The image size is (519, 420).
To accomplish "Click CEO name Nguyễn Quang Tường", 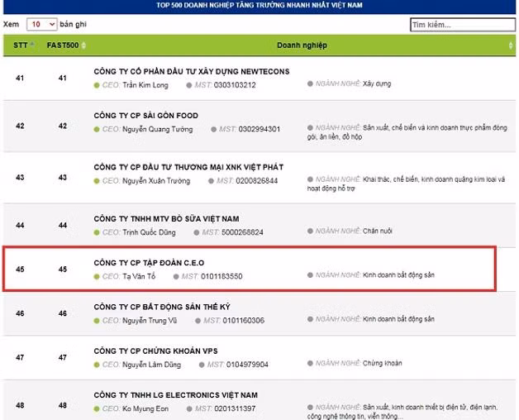I will pos(158,129).
